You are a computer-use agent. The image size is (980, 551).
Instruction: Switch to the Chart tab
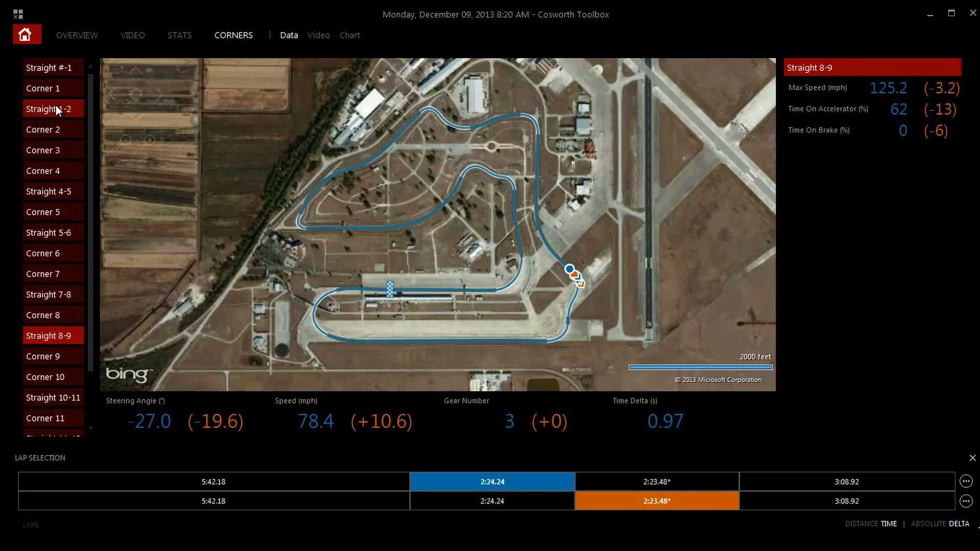pos(349,35)
